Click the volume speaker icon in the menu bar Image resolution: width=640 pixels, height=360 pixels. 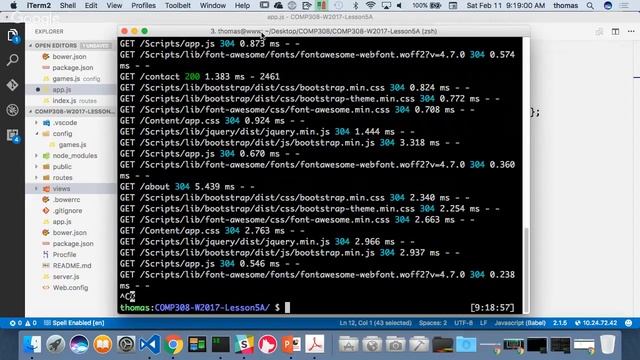coord(399,6)
